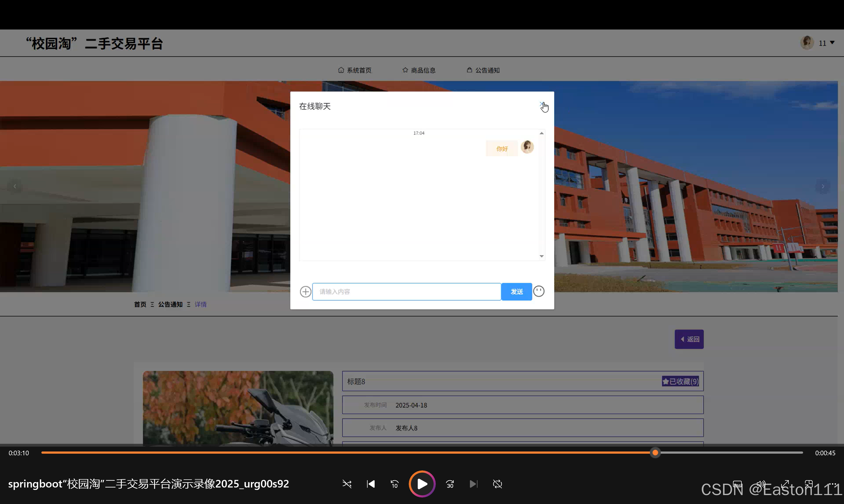Open 公告通知 nav item
The width and height of the screenshot is (844, 504).
[x=483, y=70]
